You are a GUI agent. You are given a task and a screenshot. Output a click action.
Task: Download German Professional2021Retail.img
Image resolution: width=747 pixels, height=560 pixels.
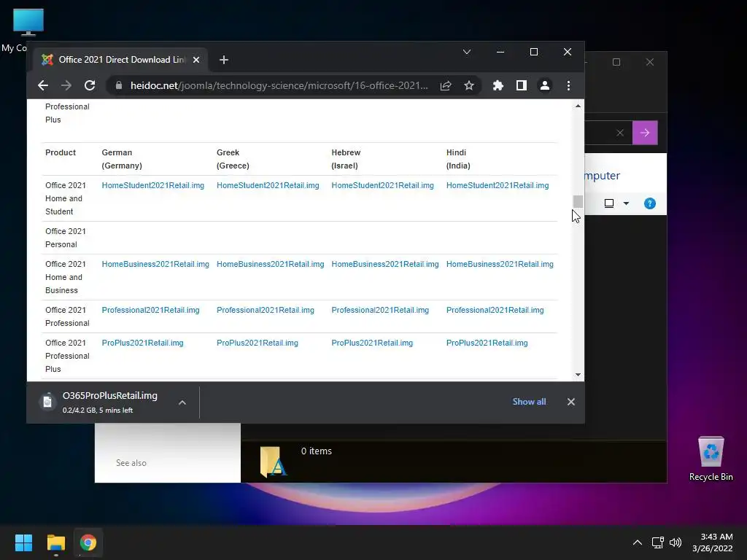click(150, 310)
